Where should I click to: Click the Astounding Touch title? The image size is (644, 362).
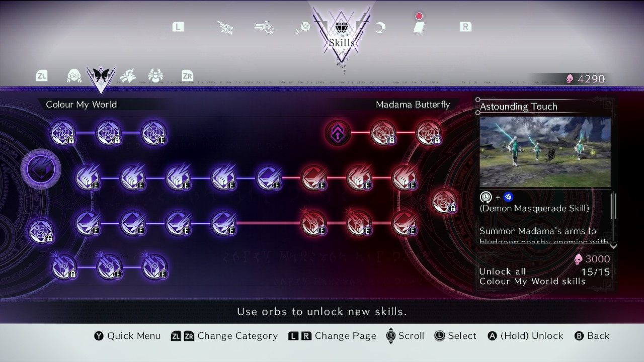click(x=518, y=106)
